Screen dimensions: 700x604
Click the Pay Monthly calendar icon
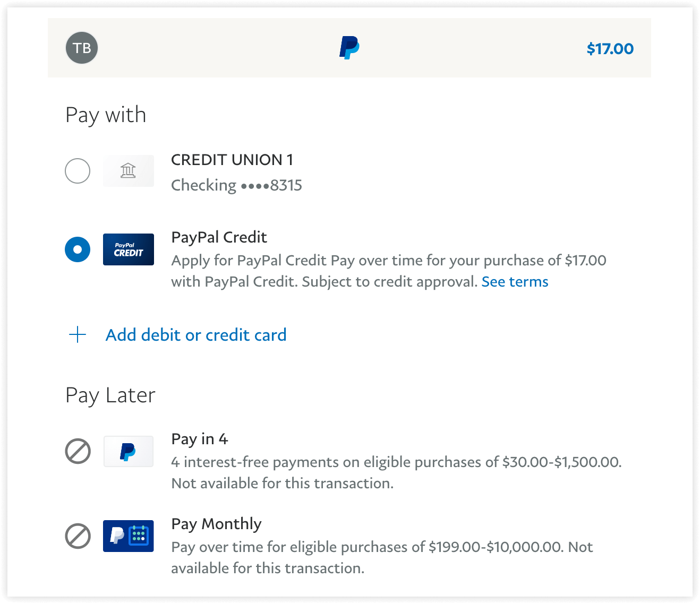129,536
